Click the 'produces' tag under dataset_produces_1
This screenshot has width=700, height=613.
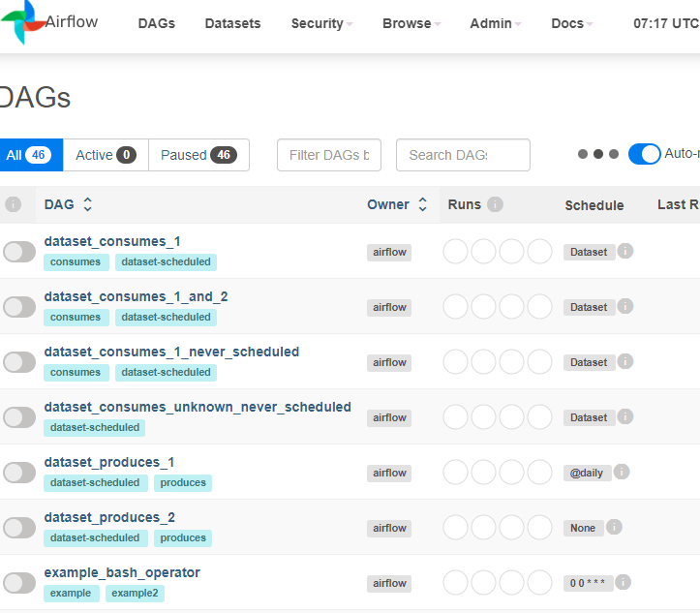(183, 482)
